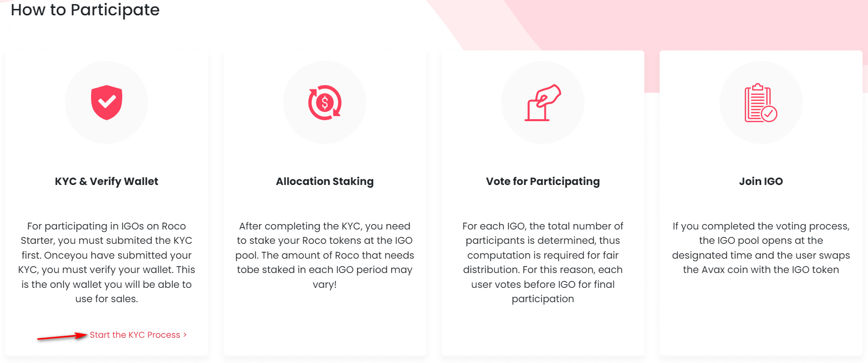Click the Avax coin swap description paragraph
The width and height of the screenshot is (868, 363).
point(761,248)
